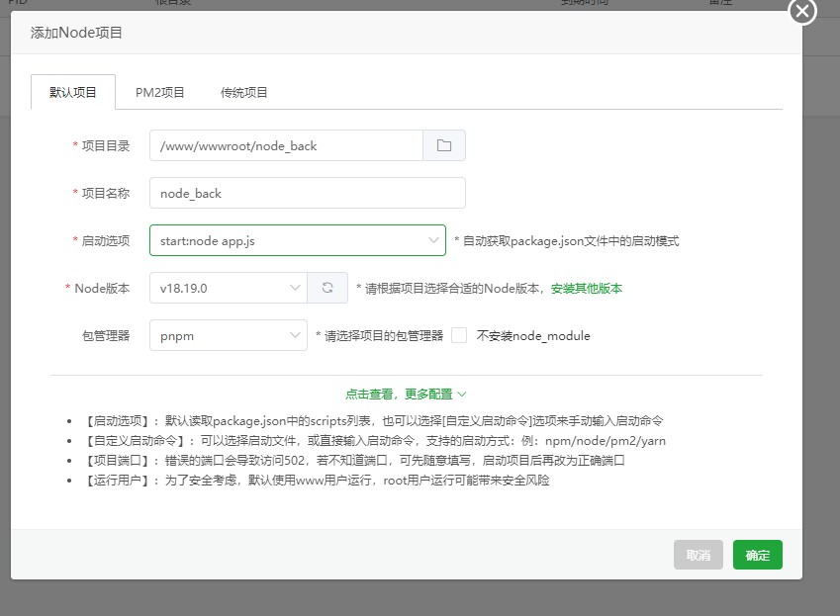Switch to the 传统项目 tab
This screenshot has height=616, width=840.
click(x=243, y=93)
